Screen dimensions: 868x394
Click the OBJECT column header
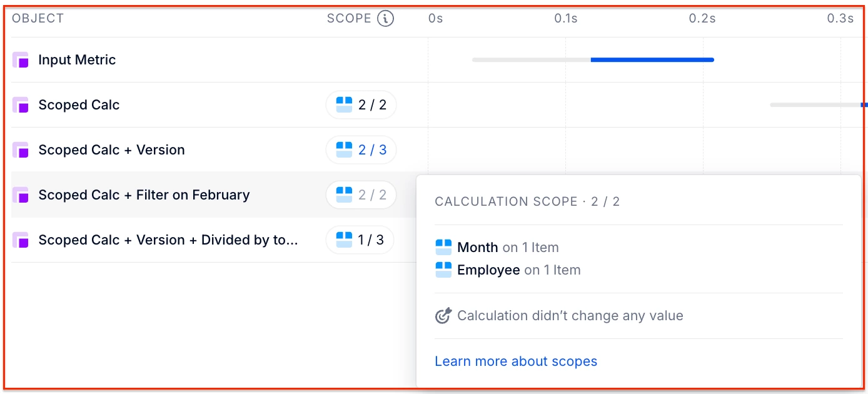[x=38, y=19]
